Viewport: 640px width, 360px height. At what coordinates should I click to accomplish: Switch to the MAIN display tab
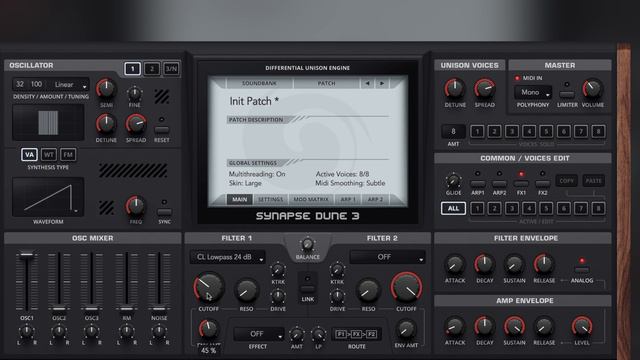click(x=240, y=199)
